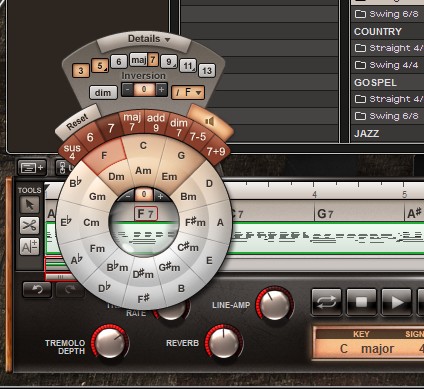Choose Gm on the chord wheel
This screenshot has width=424, height=389.
(x=97, y=196)
